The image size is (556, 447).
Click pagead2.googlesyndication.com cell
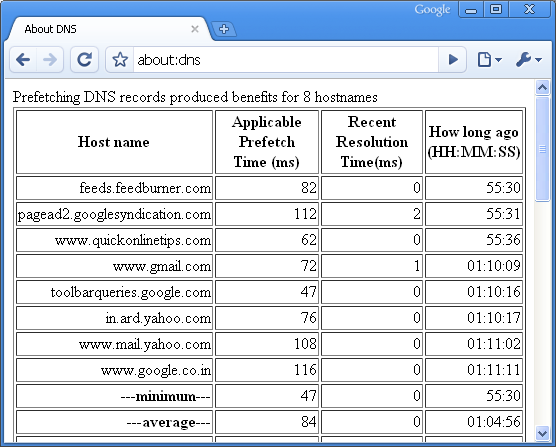[114, 214]
